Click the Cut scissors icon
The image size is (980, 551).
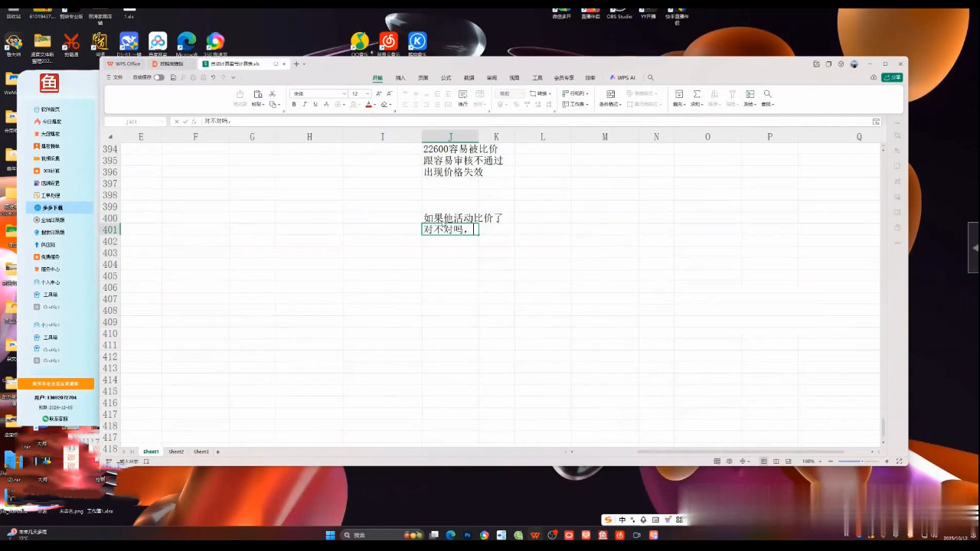coord(271,93)
